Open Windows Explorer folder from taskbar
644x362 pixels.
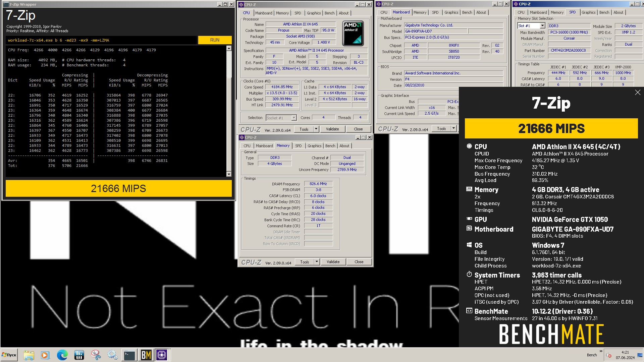[29, 355]
